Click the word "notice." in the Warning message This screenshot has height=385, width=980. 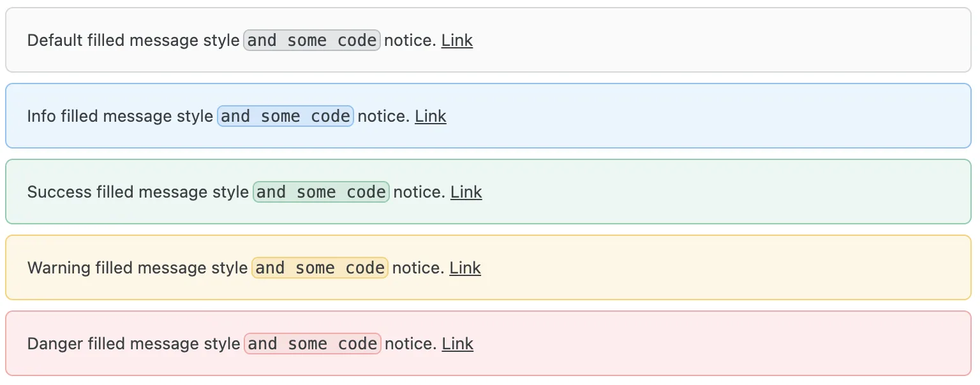coord(418,268)
